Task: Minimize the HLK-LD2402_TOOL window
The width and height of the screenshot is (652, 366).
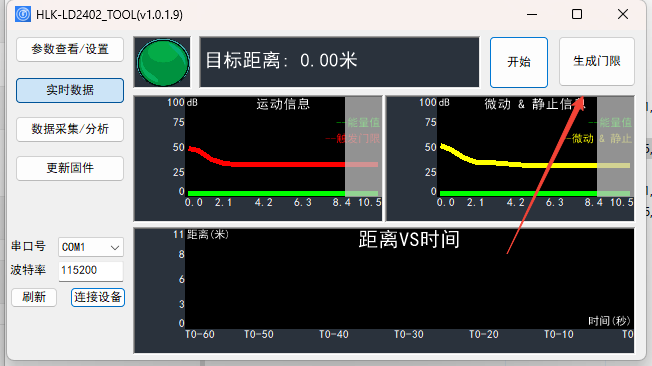Action: [x=532, y=15]
